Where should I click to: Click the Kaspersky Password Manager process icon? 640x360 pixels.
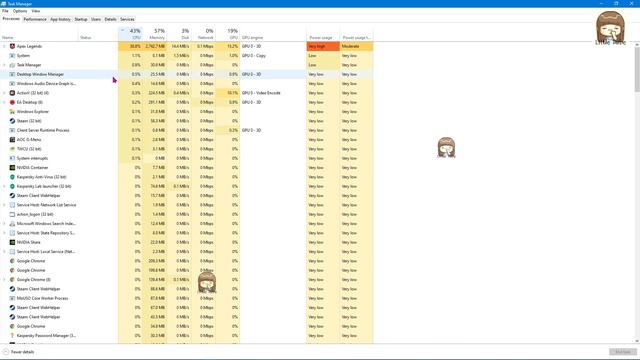coord(12,336)
